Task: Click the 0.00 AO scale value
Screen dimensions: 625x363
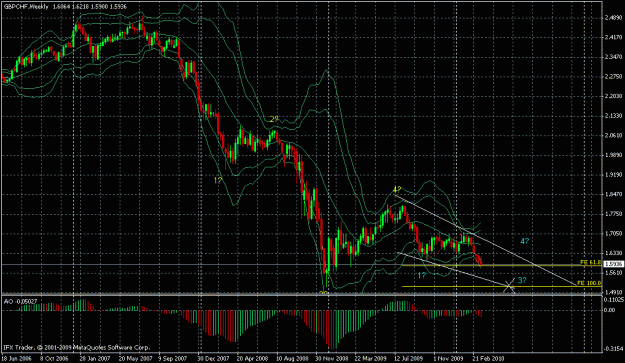Action: [x=610, y=310]
